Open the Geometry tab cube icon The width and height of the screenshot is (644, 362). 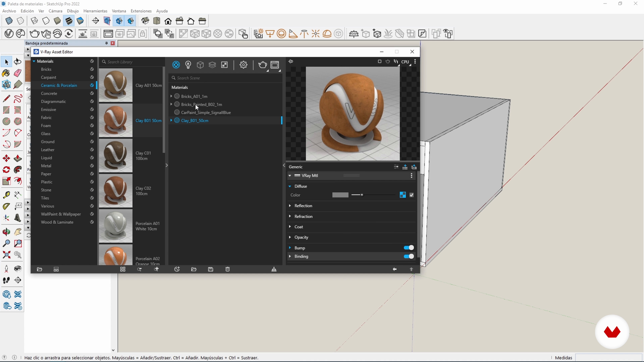pos(200,65)
